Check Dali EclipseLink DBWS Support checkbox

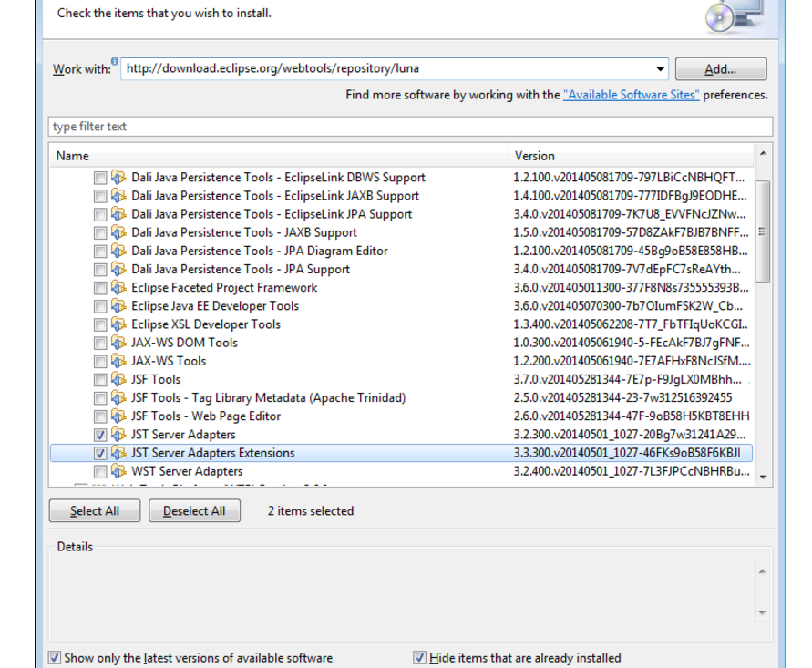(100, 178)
